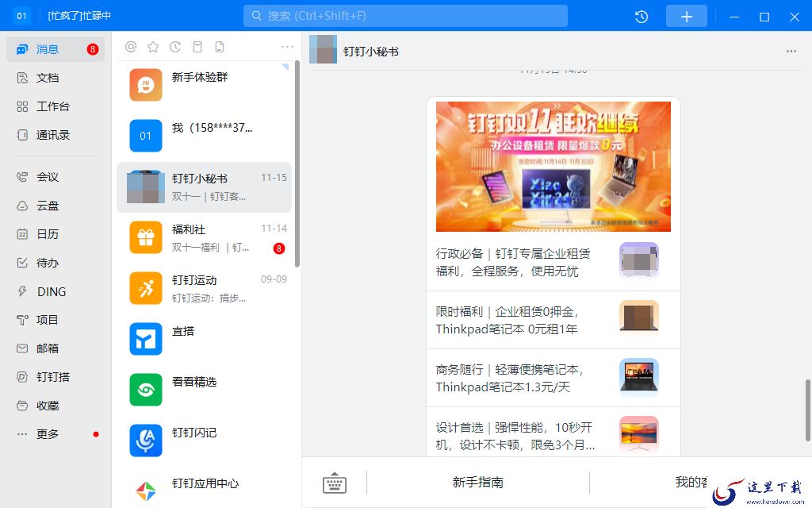The image size is (812, 508).
Task: Click the 钉钉闪记 microphone avatar icon
Action: click(x=146, y=441)
